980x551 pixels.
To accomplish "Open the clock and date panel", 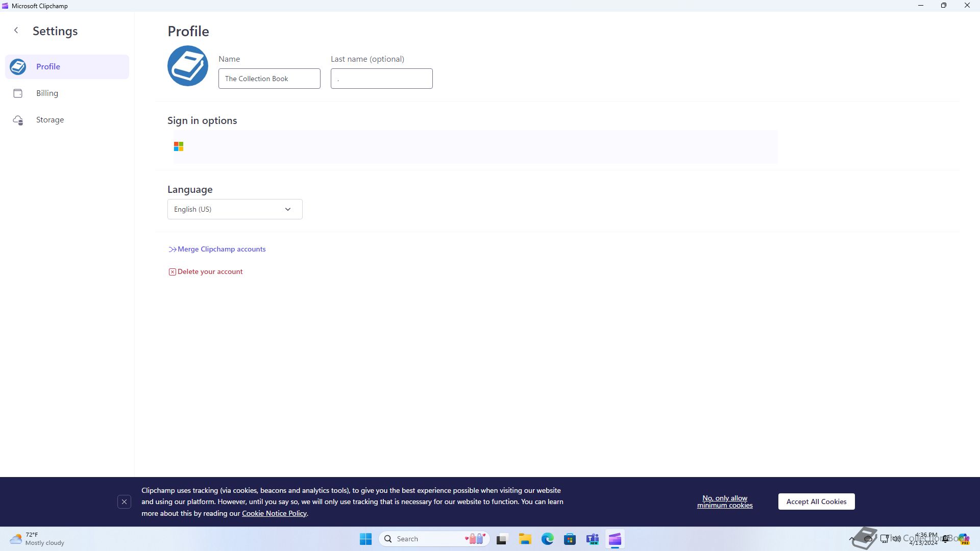I will point(923,539).
